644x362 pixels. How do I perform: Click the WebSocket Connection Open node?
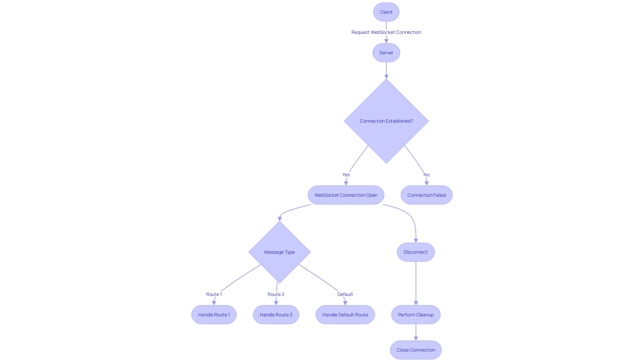pyautogui.click(x=346, y=195)
